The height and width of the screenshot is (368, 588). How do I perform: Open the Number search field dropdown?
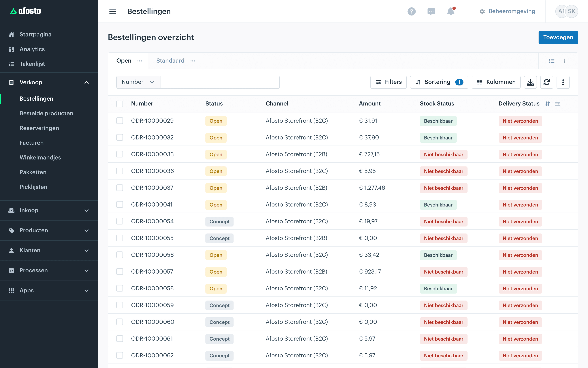click(x=138, y=82)
